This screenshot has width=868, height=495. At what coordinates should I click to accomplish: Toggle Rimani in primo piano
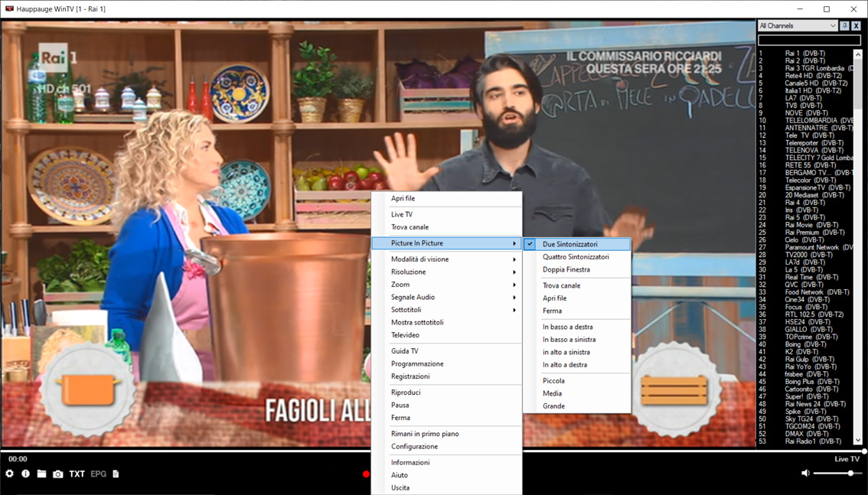tap(446, 434)
